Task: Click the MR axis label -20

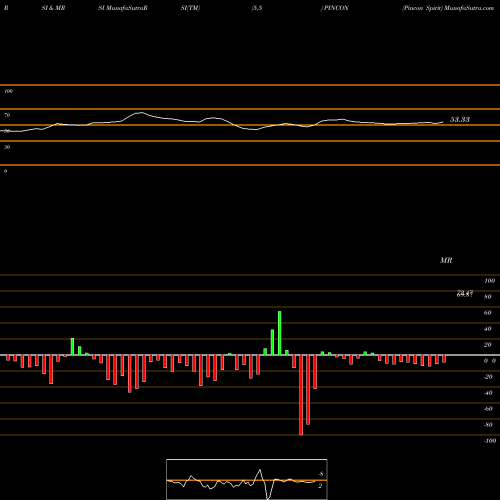Action: (x=488, y=377)
